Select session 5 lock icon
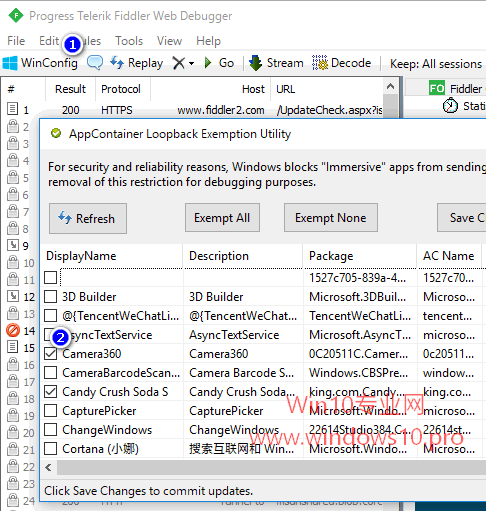 point(13,177)
